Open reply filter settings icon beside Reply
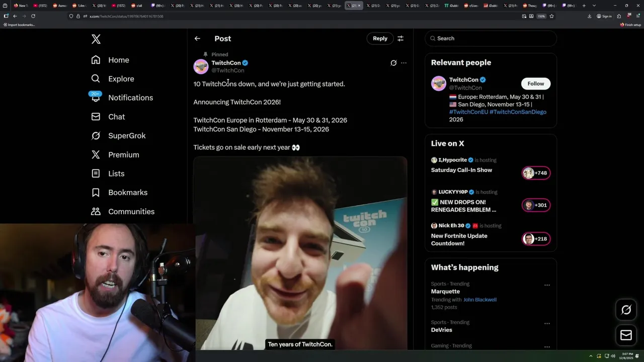 (x=400, y=38)
